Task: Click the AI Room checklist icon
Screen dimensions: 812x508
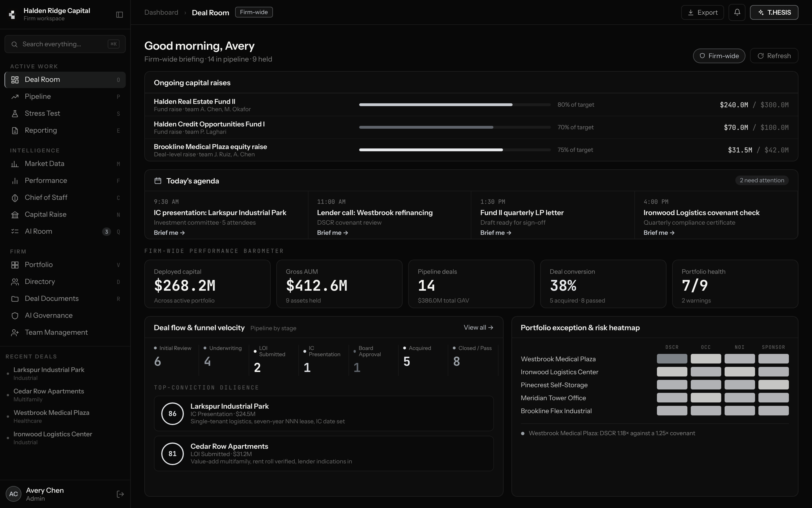Action: 15,231
